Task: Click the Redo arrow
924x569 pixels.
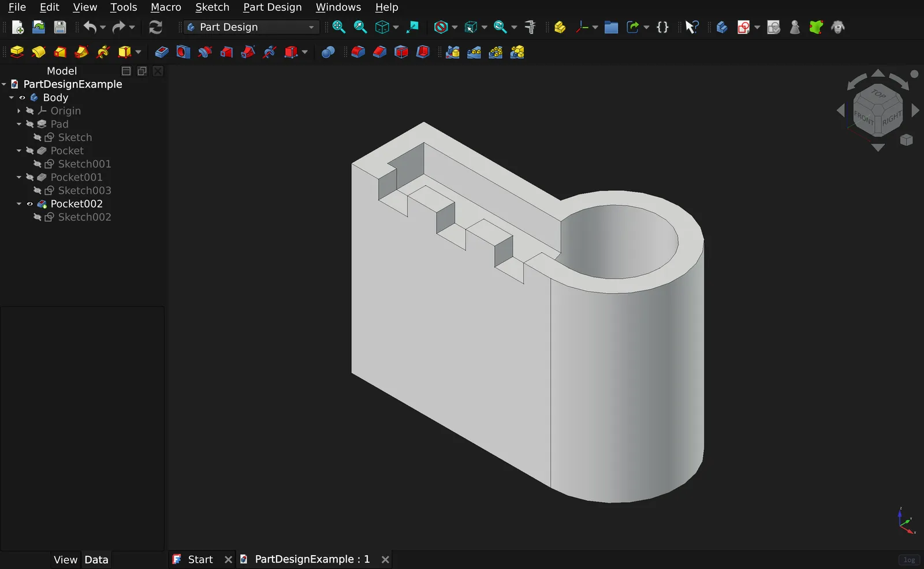Action: 118,27
